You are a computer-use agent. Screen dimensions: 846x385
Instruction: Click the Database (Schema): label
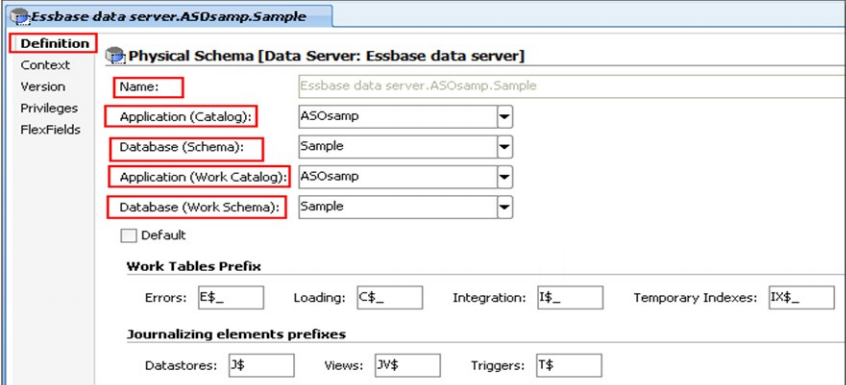182,147
